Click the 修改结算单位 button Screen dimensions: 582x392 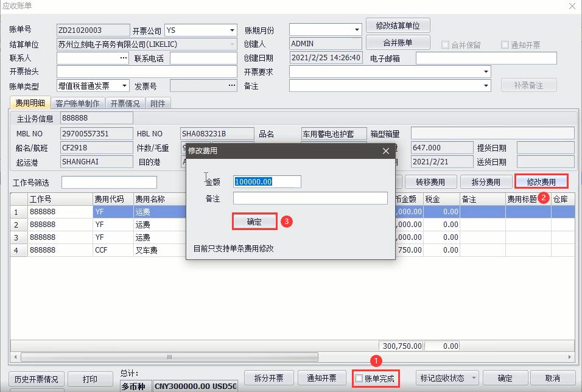click(398, 26)
